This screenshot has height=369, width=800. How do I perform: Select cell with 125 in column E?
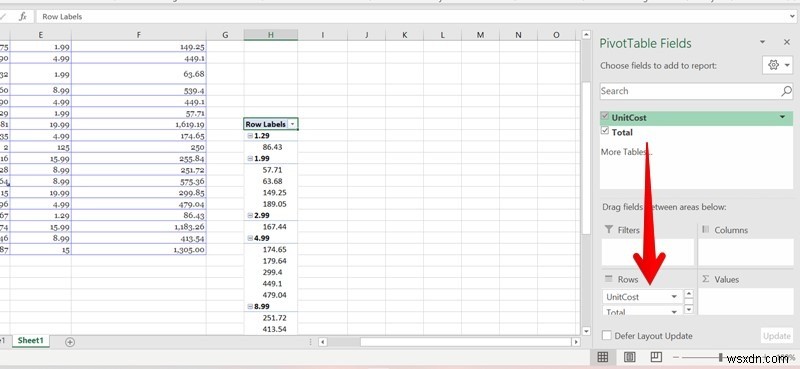pos(41,147)
